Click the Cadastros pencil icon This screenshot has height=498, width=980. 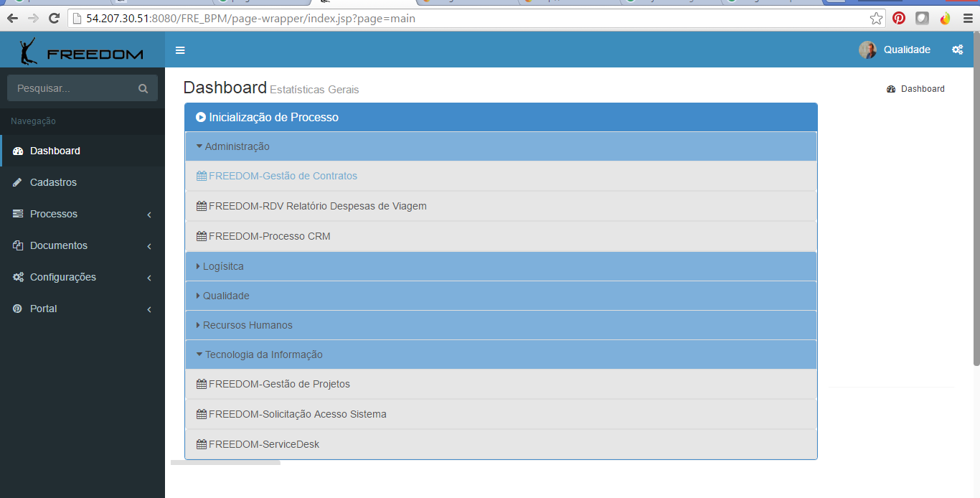tap(18, 182)
